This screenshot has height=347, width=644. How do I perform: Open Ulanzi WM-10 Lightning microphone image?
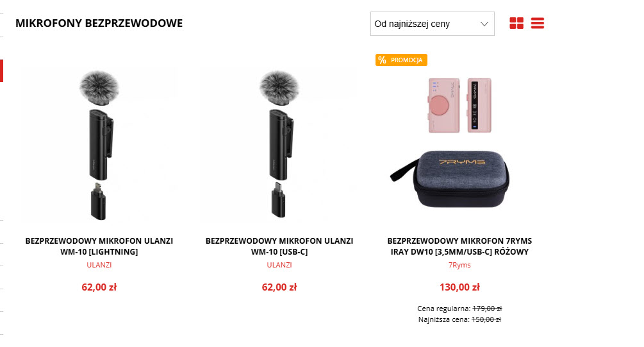click(99, 145)
